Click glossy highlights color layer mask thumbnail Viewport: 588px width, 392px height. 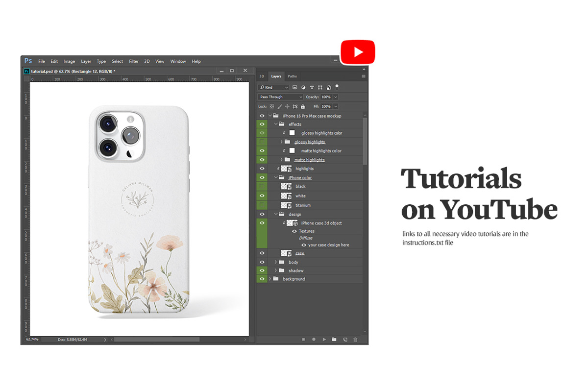click(292, 133)
